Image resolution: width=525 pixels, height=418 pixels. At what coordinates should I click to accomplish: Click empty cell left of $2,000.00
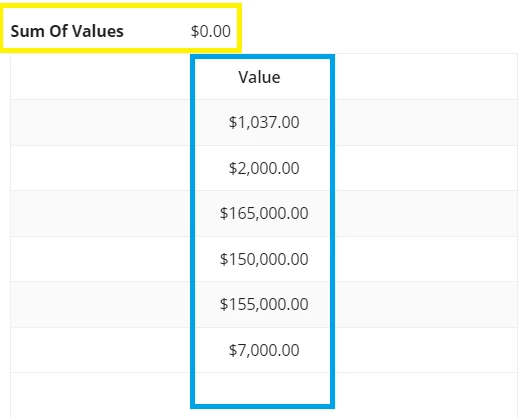tap(100, 168)
